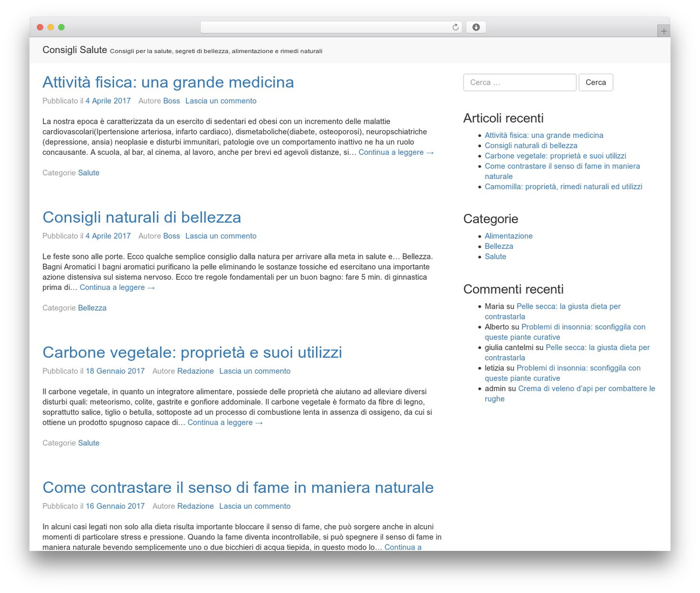Click the Commenti recenti heading

click(x=513, y=289)
